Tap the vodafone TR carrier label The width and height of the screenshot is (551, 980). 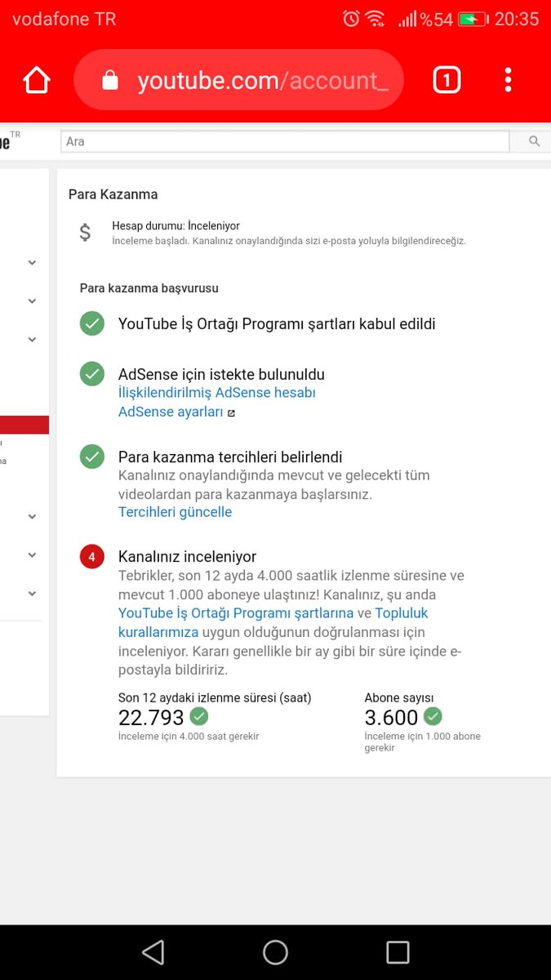point(64,19)
